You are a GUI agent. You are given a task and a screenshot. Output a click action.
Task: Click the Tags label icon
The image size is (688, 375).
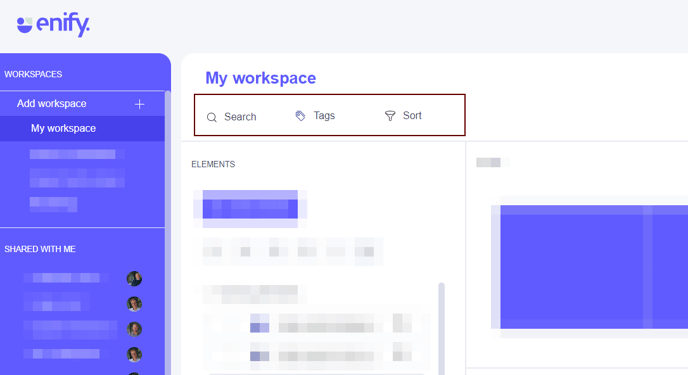tap(300, 116)
